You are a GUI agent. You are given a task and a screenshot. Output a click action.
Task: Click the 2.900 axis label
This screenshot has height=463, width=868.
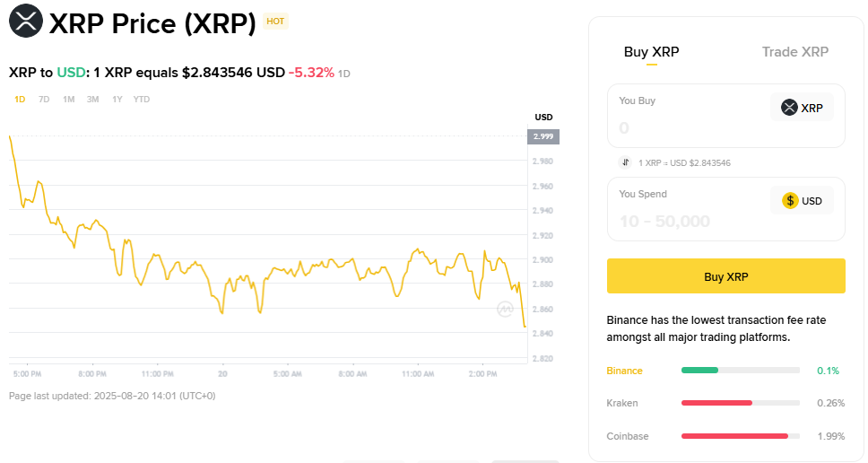click(542, 259)
